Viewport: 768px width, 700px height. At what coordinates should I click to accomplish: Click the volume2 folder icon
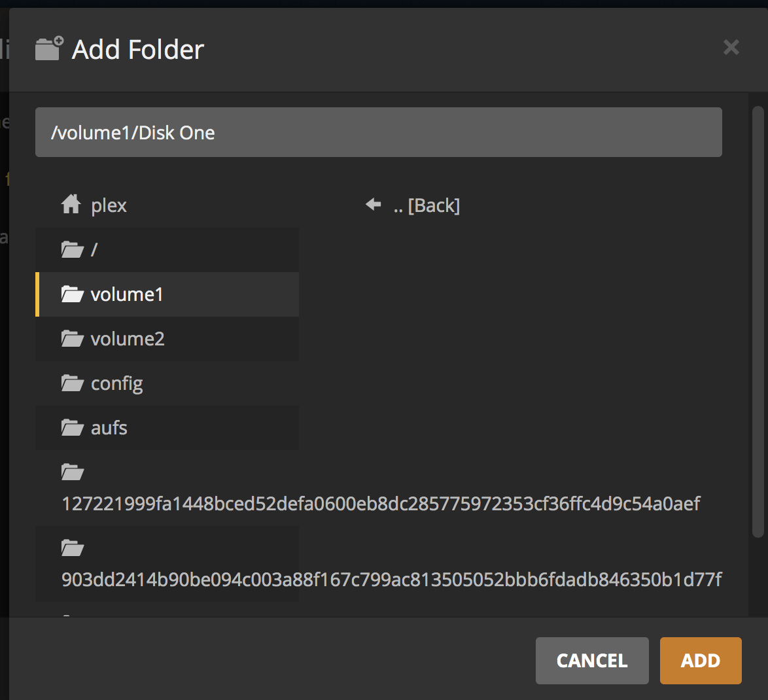[72, 339]
